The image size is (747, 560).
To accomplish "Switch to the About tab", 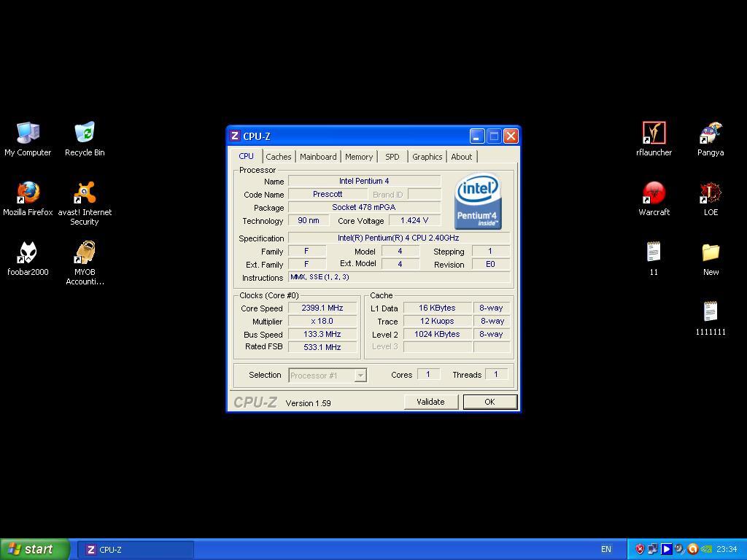I will 461,157.
